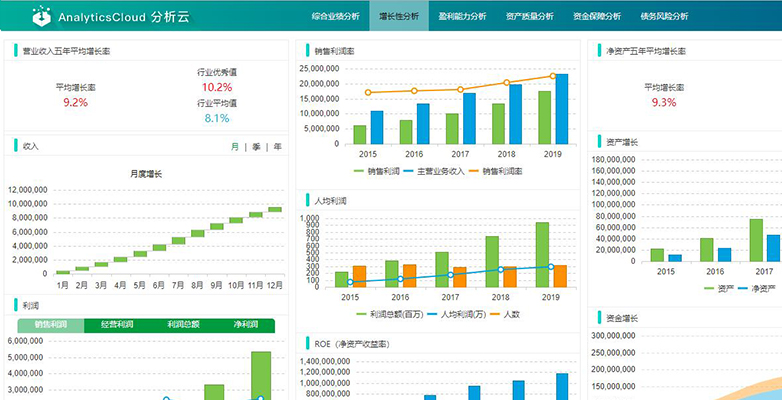Click the 2019 blue bar in 销售利润率 chart
This screenshot has width=782, height=400.
pyautogui.click(x=562, y=109)
